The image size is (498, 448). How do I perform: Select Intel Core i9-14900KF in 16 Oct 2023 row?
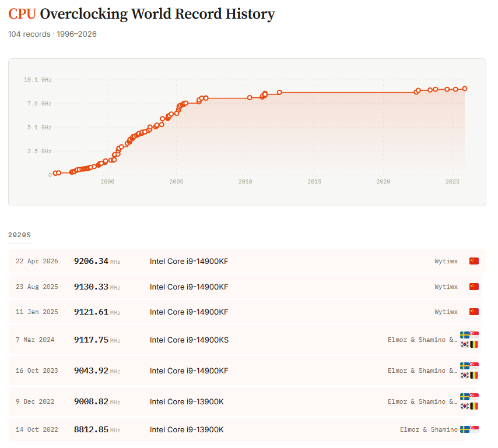[189, 371]
